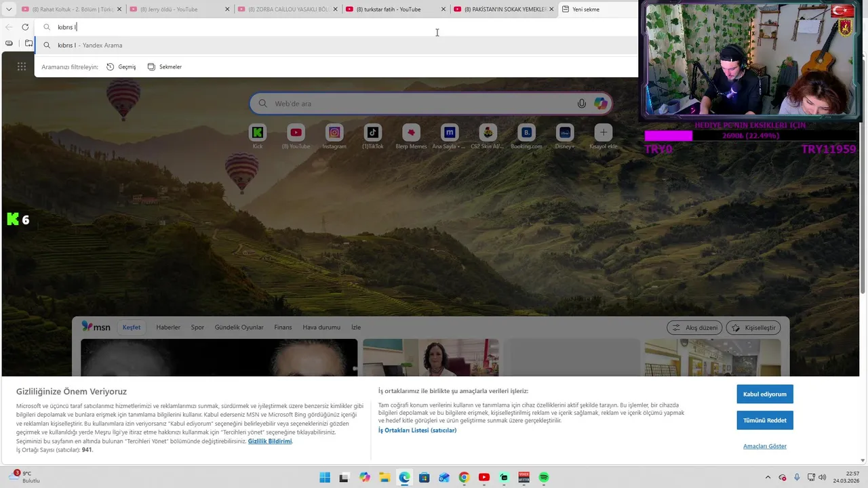
Task: Click the browser back arrow
Action: [x=9, y=27]
